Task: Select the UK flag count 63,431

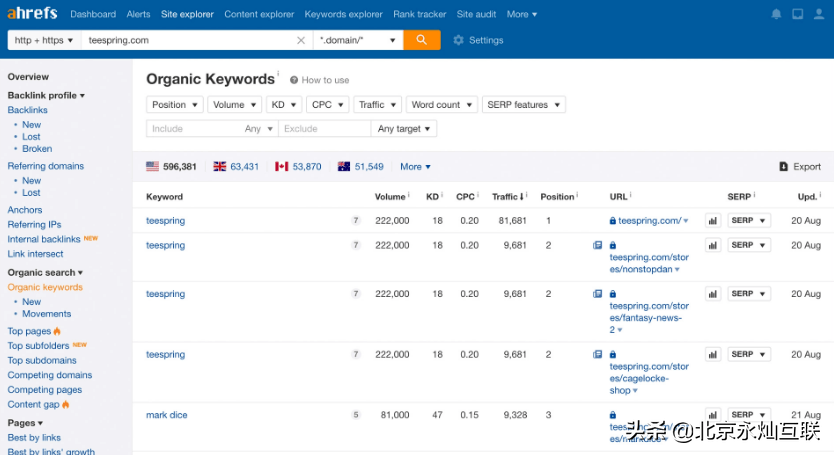Action: tap(236, 167)
